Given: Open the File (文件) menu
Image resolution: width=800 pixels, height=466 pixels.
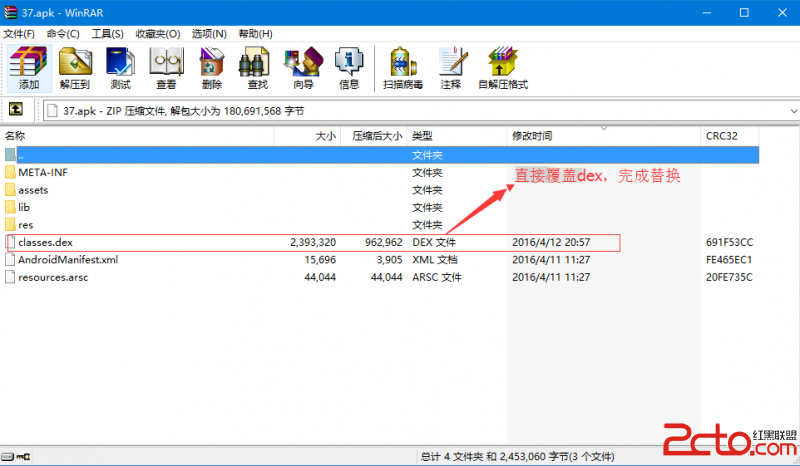Looking at the screenshot, I should 19,34.
